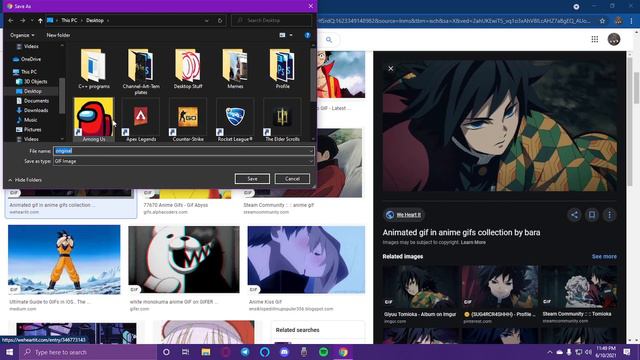Viewport: 640px width, 360px height.
Task: Click See more related images
Action: pos(604,257)
